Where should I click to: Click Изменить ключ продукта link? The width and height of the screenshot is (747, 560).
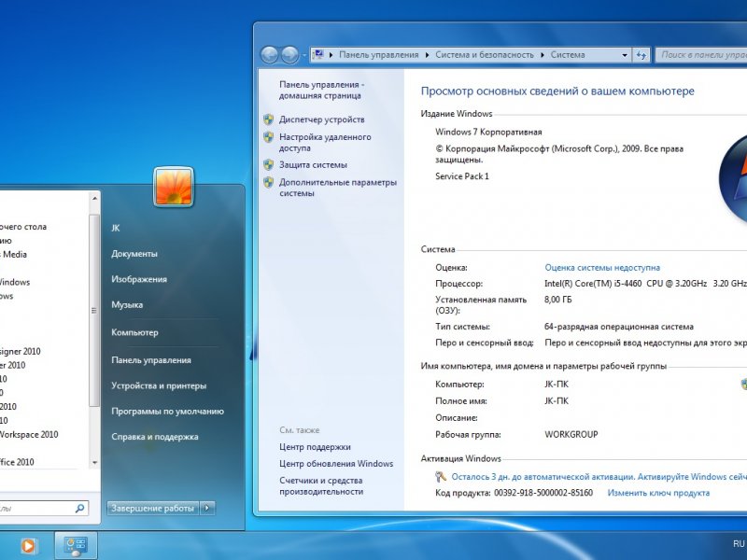point(658,493)
